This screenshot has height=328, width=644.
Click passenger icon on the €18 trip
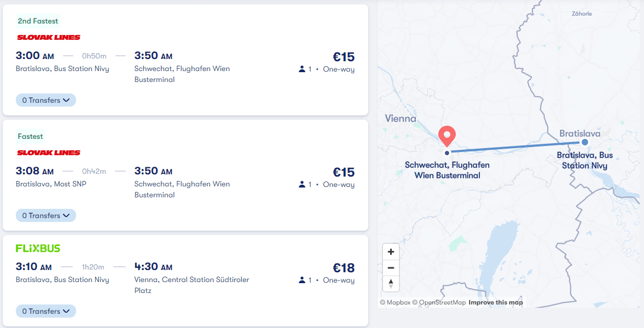[302, 280]
